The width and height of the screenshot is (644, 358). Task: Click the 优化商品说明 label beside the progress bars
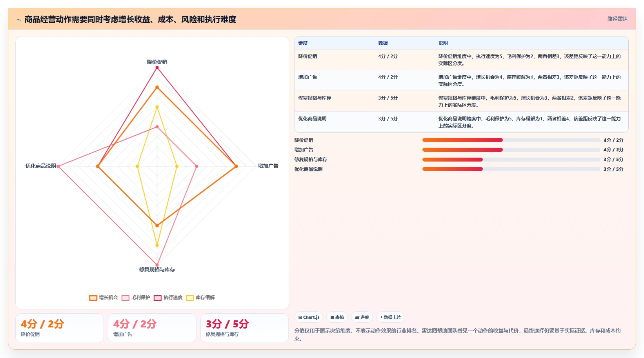(x=309, y=169)
